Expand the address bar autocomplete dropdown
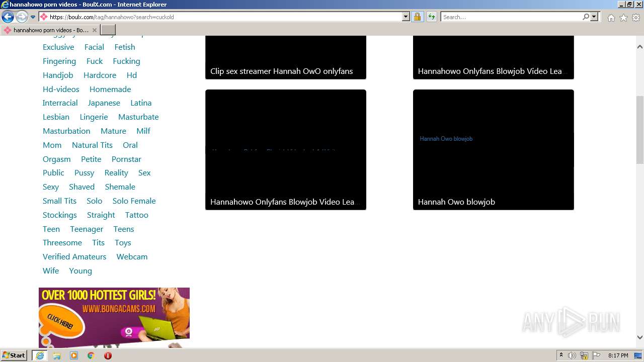 [406, 17]
